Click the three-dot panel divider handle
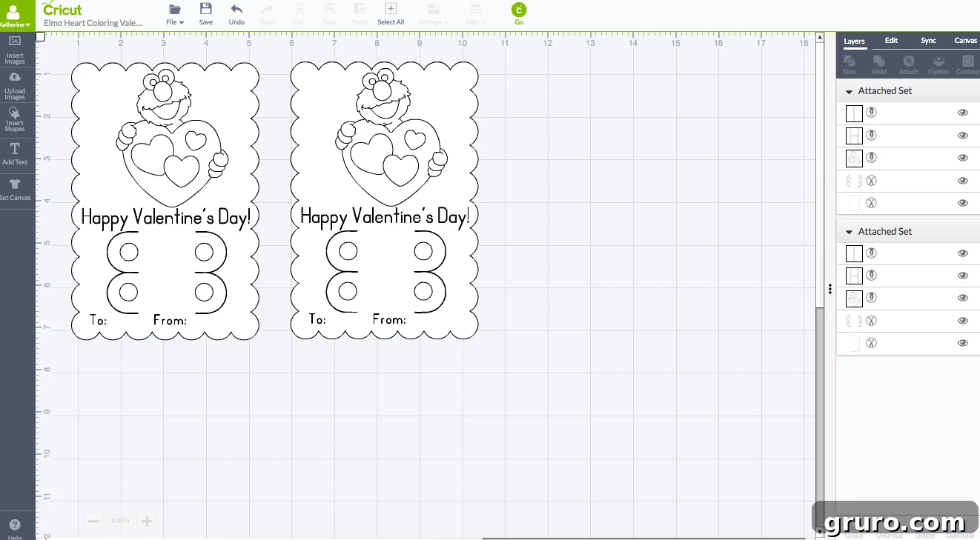The height and width of the screenshot is (540, 980). [830, 289]
